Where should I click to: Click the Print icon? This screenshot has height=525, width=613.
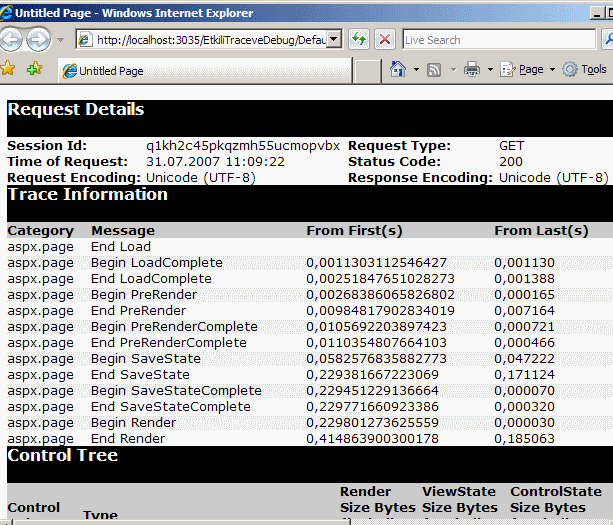(471, 70)
